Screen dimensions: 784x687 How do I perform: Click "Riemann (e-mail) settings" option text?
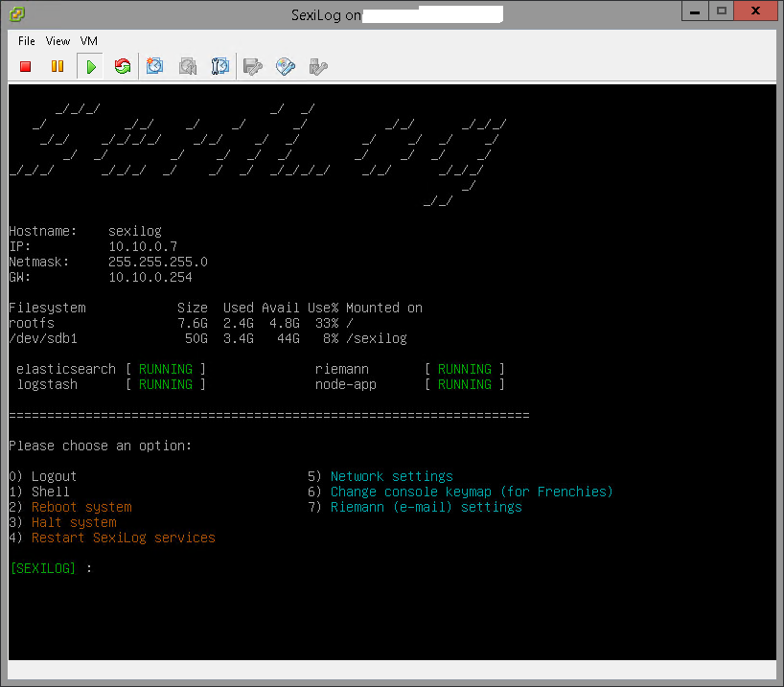pos(426,507)
